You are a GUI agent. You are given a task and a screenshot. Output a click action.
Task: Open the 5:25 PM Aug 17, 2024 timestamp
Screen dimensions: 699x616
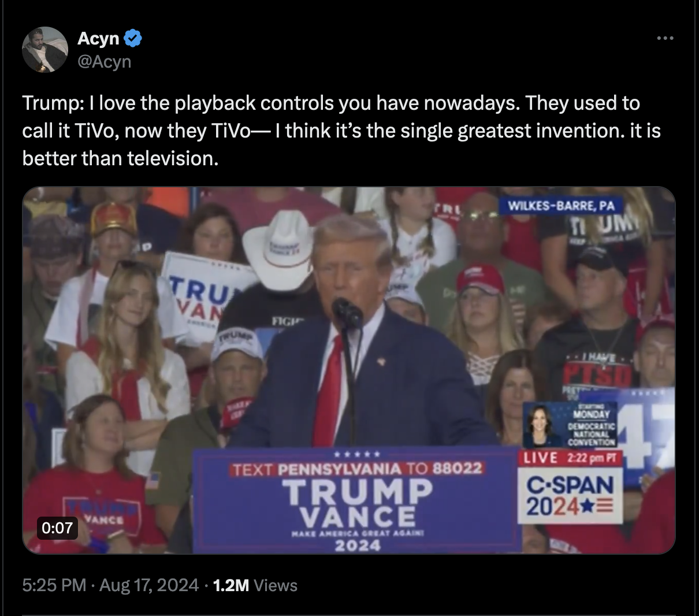110,585
